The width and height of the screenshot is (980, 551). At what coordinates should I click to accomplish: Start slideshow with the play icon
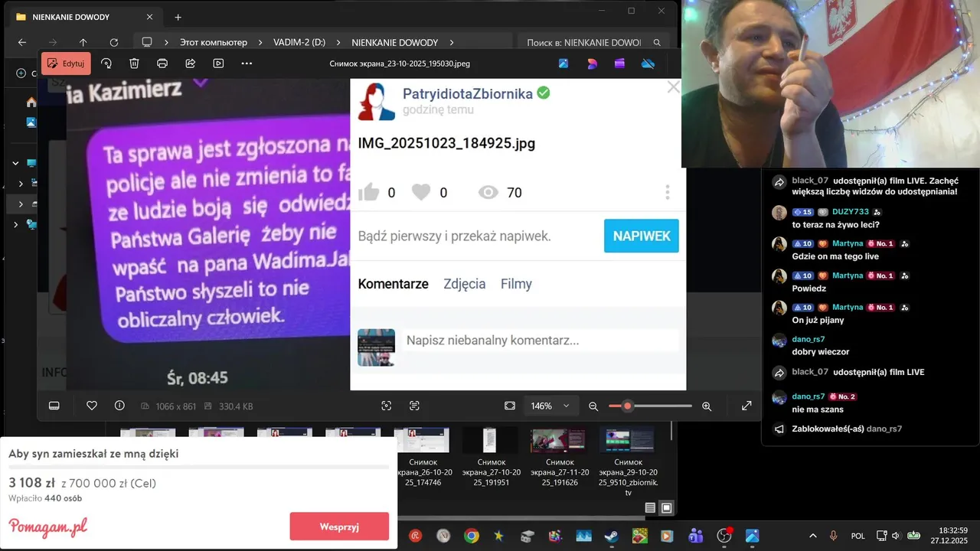coord(219,64)
